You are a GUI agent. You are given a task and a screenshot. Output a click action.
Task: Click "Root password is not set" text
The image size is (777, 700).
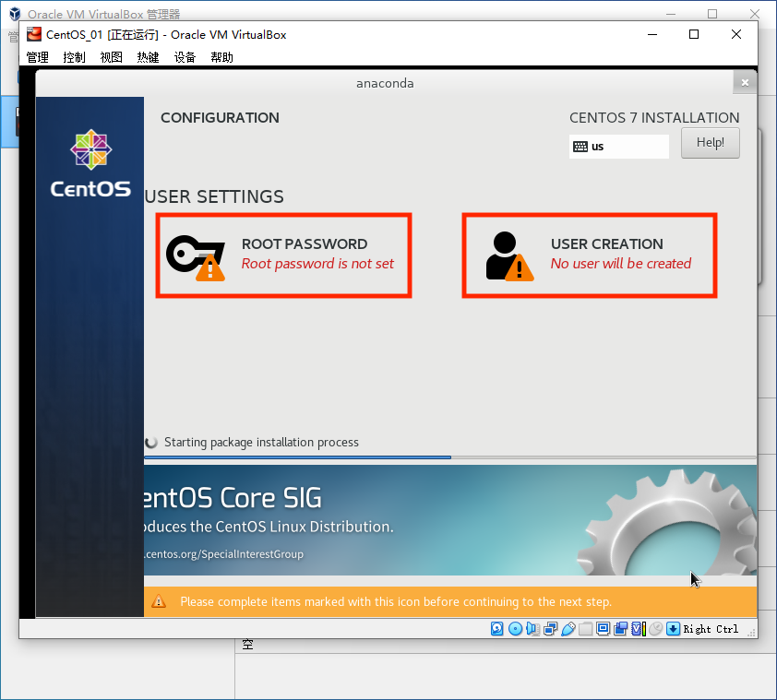(317, 264)
